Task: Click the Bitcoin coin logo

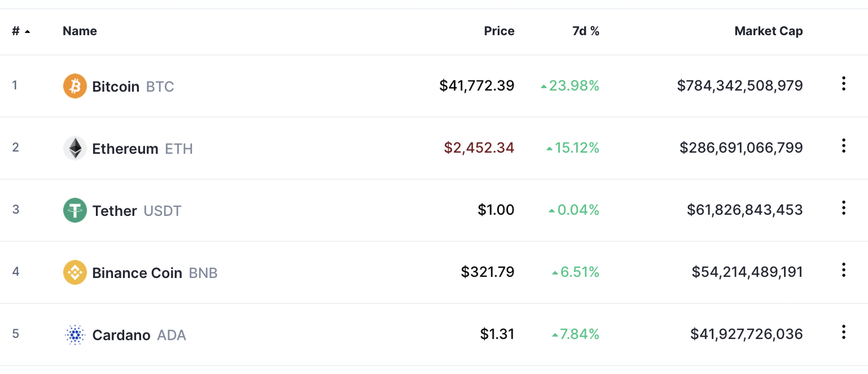Action: pyautogui.click(x=75, y=85)
